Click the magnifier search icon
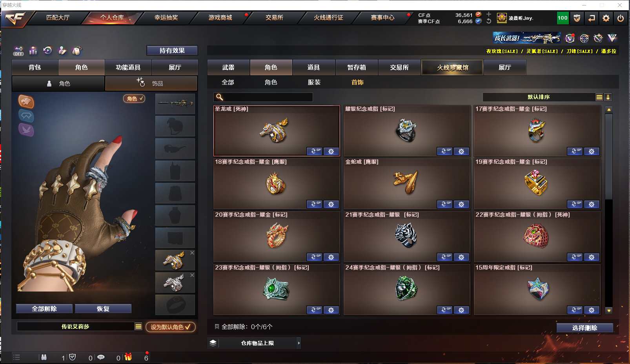Screen dimensions: 630x364 [x=220, y=97]
